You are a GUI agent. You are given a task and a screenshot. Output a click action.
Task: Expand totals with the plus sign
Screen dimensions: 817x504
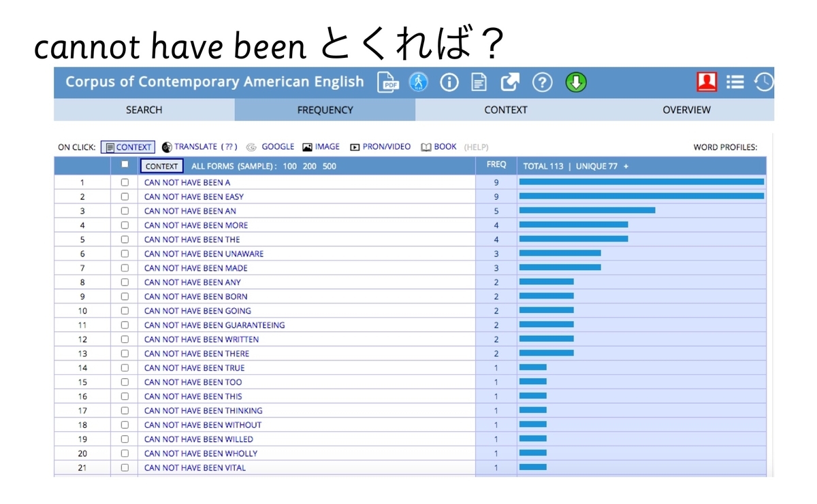pos(626,166)
